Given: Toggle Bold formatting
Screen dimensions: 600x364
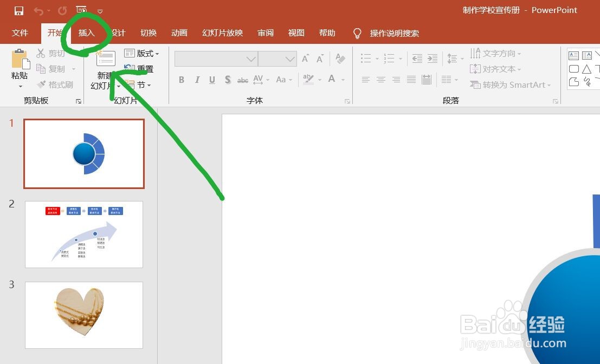Looking at the screenshot, I should tap(182, 80).
